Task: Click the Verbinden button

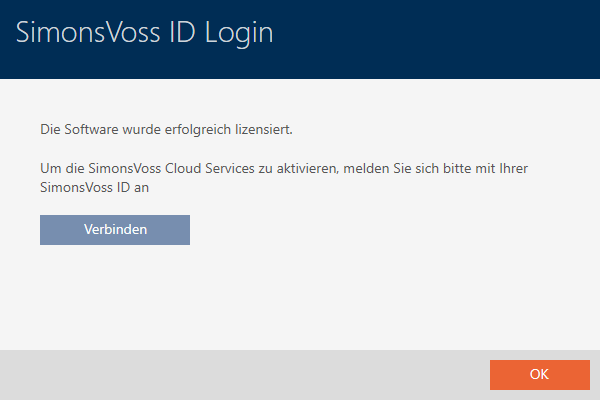Action: (115, 230)
